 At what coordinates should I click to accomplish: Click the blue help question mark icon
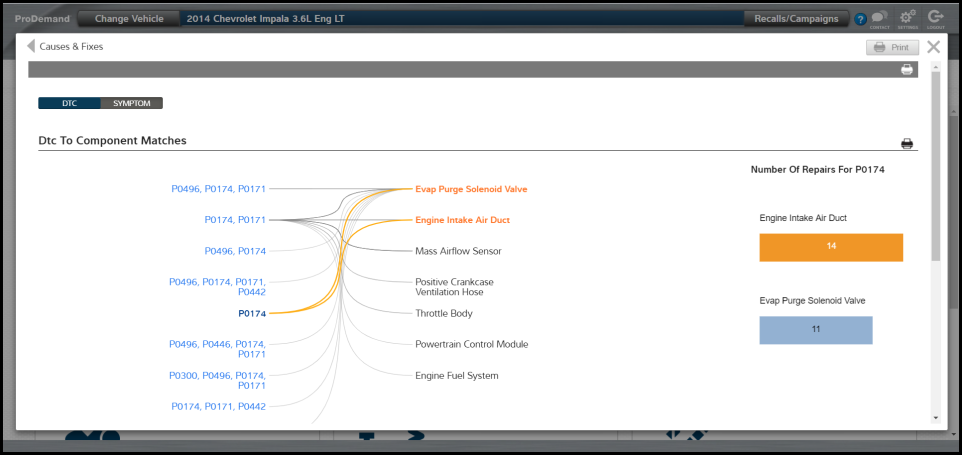click(x=861, y=19)
